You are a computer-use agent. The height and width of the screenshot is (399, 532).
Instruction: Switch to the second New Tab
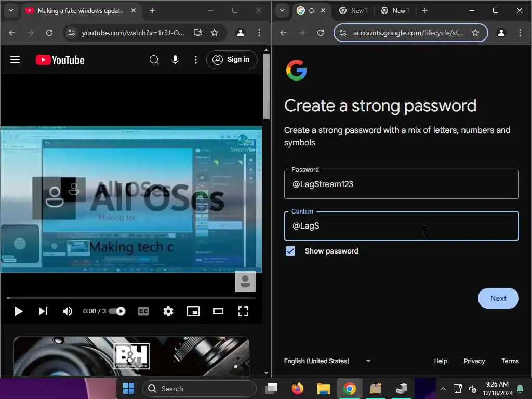[395, 11]
